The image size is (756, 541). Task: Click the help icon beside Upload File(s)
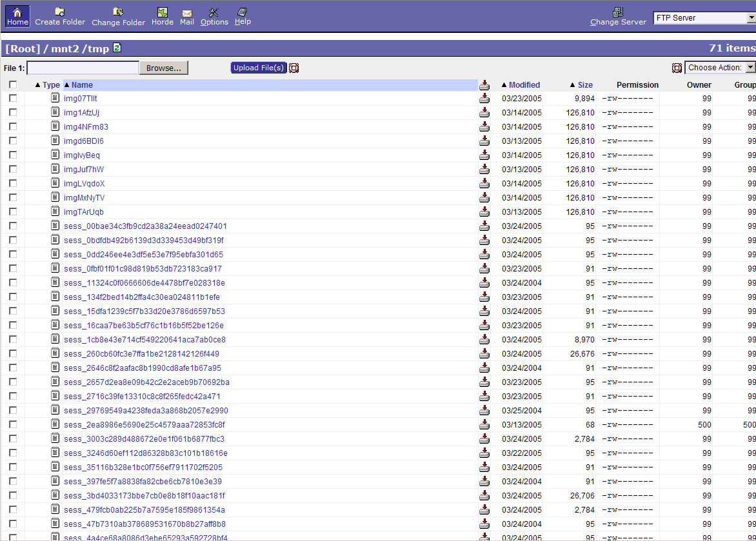tap(293, 68)
